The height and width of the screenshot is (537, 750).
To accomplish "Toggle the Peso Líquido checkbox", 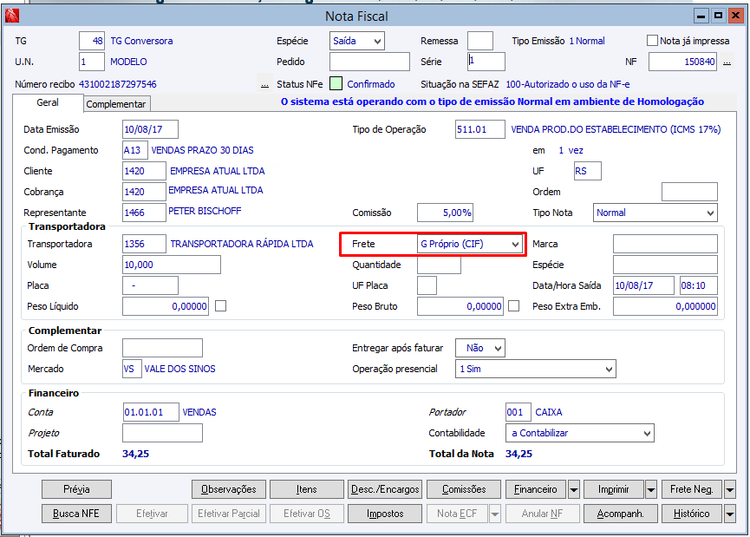I will 221,306.
